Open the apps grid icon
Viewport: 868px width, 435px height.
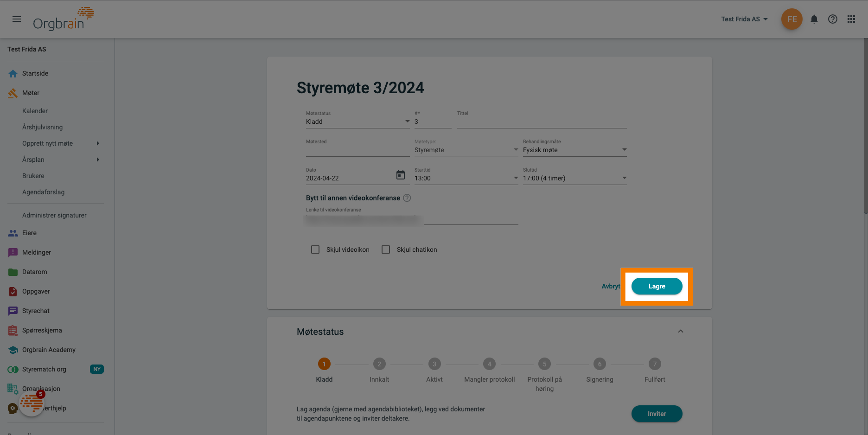[851, 19]
